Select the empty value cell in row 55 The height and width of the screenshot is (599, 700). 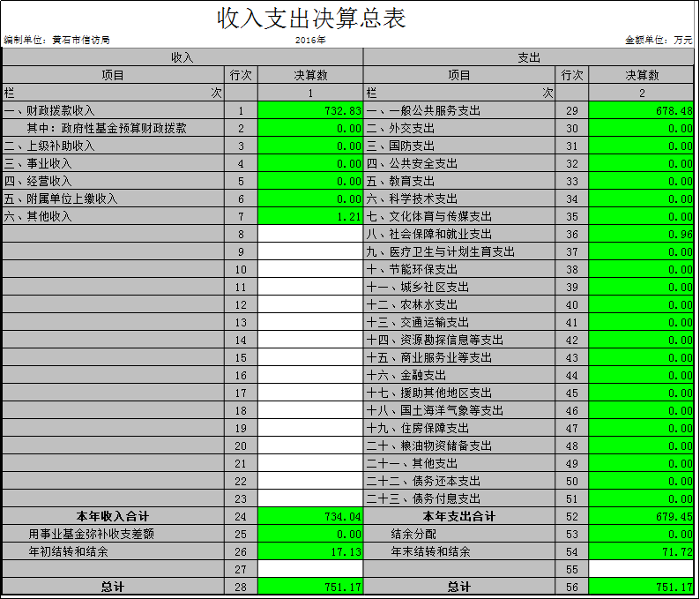click(x=641, y=569)
